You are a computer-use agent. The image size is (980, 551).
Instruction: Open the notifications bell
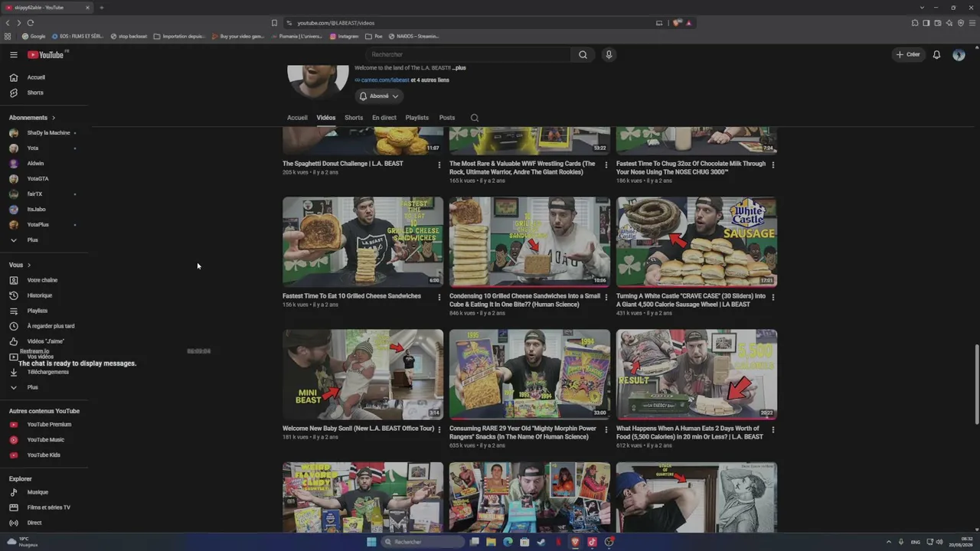(x=936, y=55)
